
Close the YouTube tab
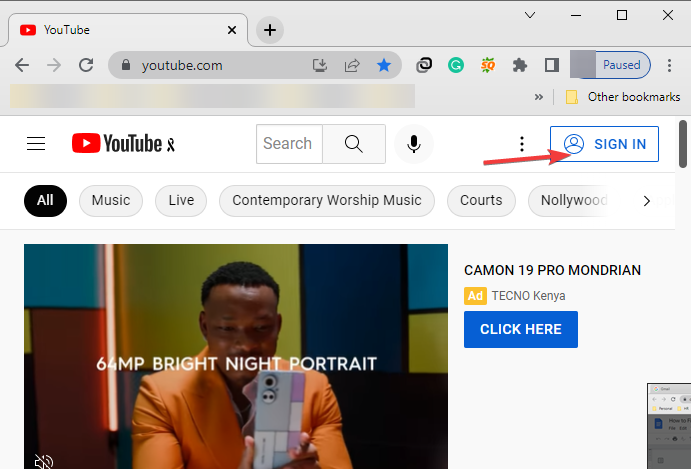[x=232, y=30]
